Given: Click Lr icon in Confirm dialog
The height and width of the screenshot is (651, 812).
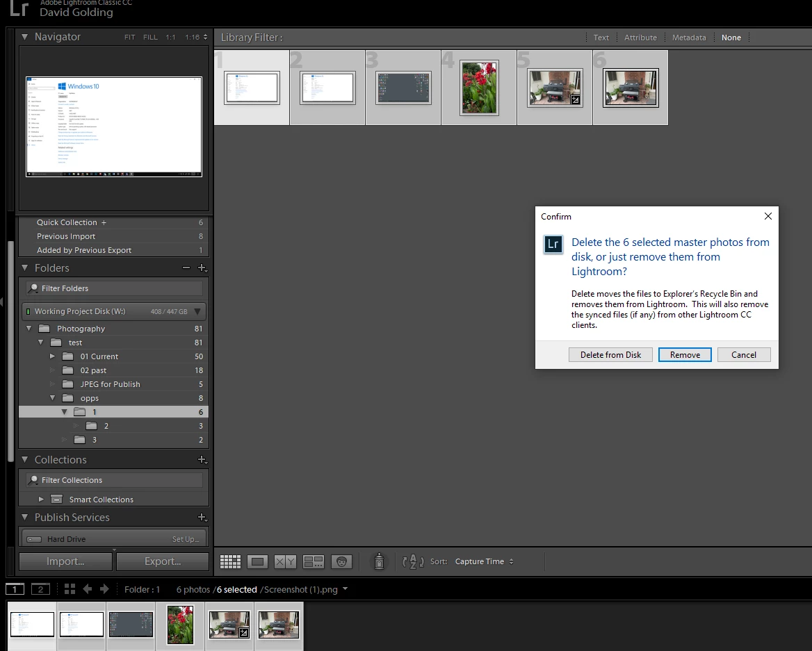Looking at the screenshot, I should pyautogui.click(x=553, y=245).
